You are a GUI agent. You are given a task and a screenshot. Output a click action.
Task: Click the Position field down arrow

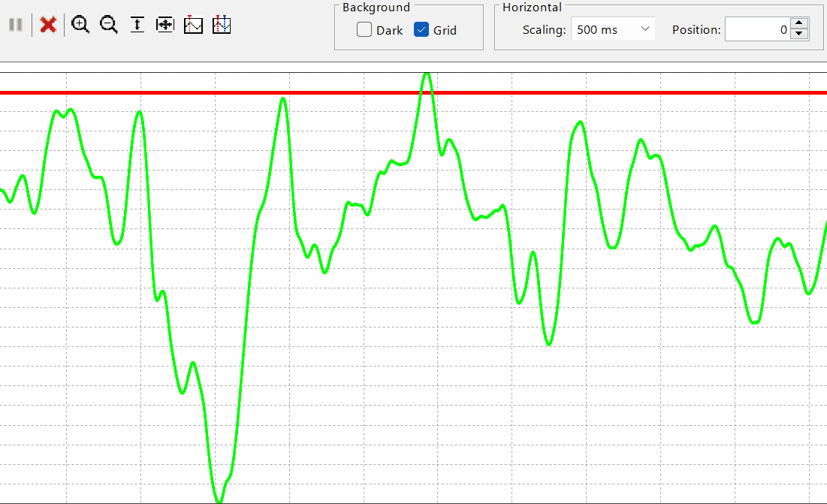click(x=799, y=35)
